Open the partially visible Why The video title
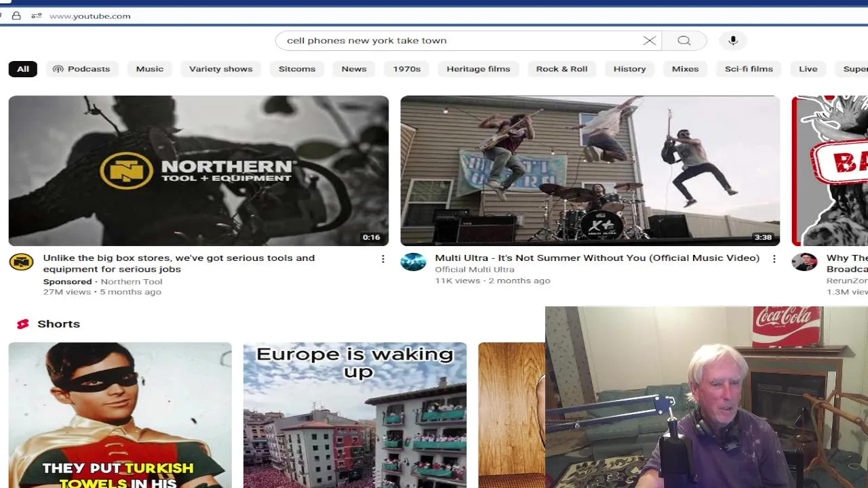Screen dimensions: 868x488 click(x=847, y=264)
